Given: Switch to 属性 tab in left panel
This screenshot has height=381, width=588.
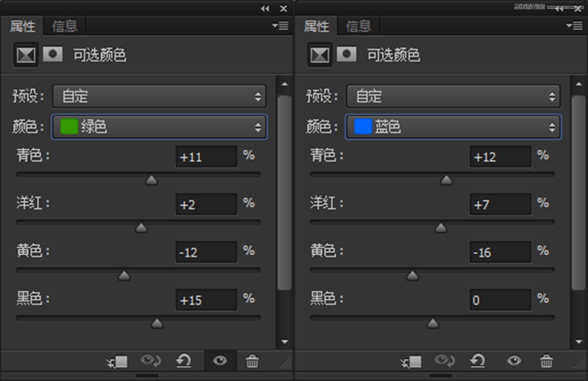Looking at the screenshot, I should coord(23,26).
